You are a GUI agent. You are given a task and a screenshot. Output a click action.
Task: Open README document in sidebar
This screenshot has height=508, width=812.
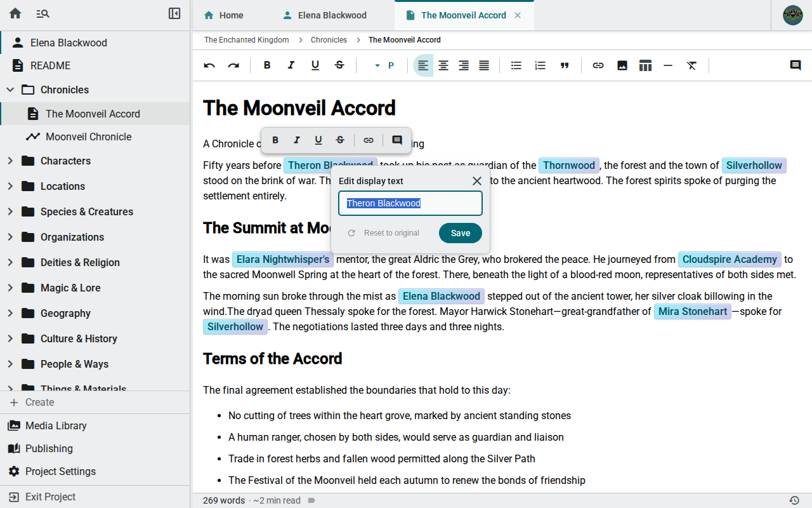(x=95, y=65)
